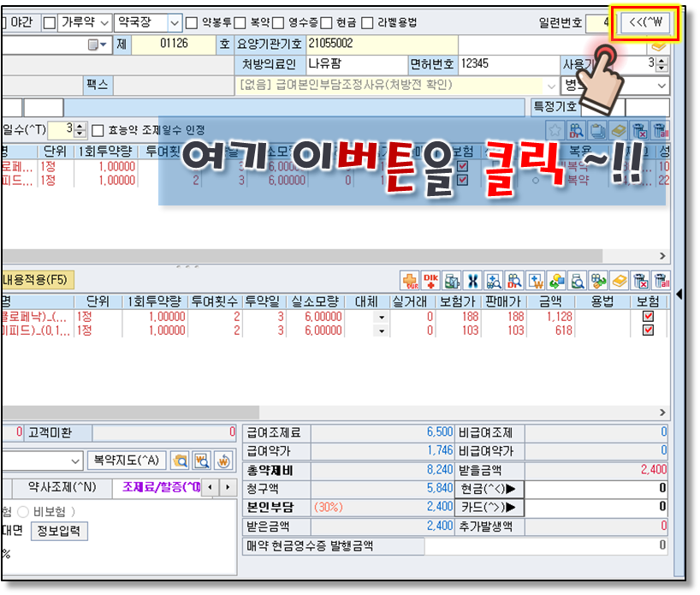Click the yellow book icon in lower toolbar
The image size is (700, 595).
[619, 280]
